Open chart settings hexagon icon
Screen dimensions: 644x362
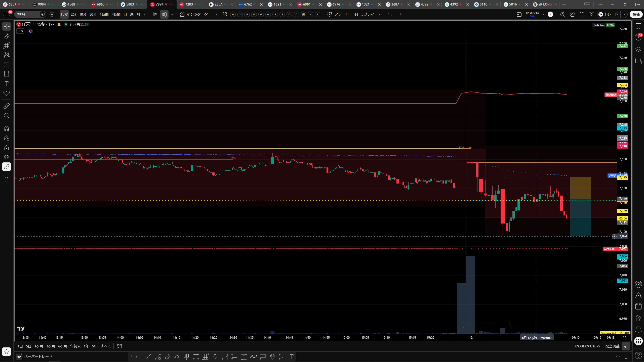click(x=572, y=14)
